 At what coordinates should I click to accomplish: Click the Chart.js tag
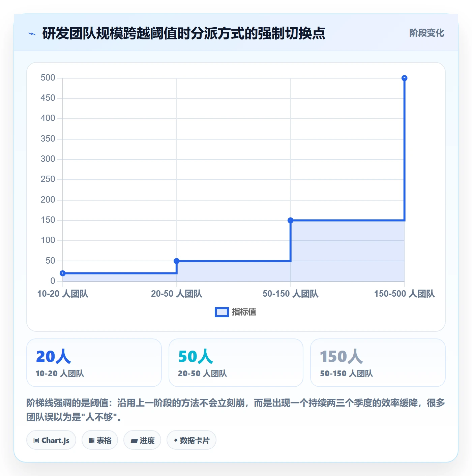coord(51,440)
